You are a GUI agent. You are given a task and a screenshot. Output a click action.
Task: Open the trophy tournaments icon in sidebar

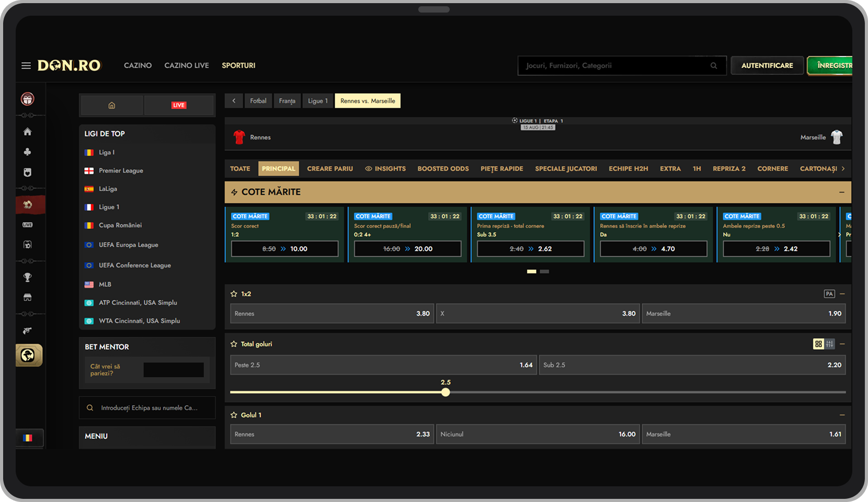pos(28,278)
